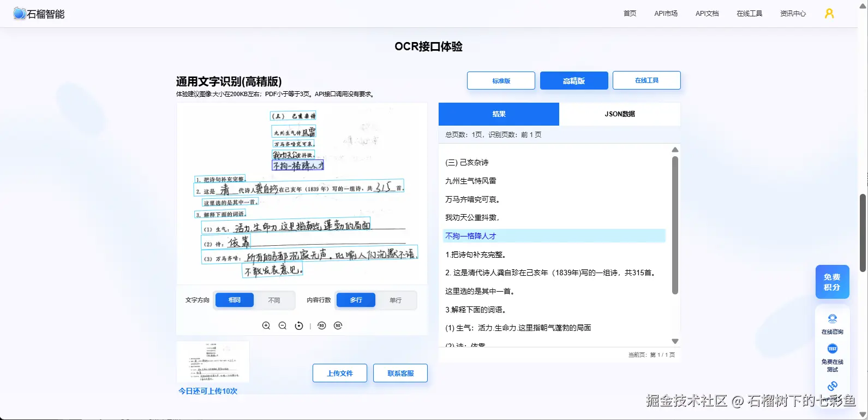This screenshot has width=868, height=420.
Task: Click the results panel scrollbar thumb
Action: (x=675, y=225)
